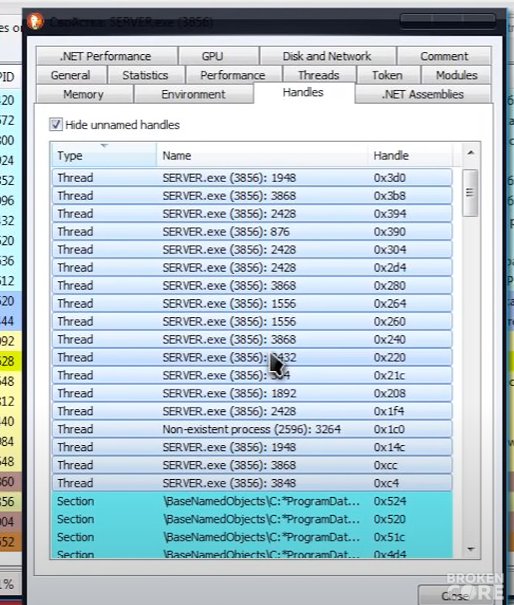This screenshot has width=514, height=605.
Task: Switch to the Environment tab
Action: 194,94
